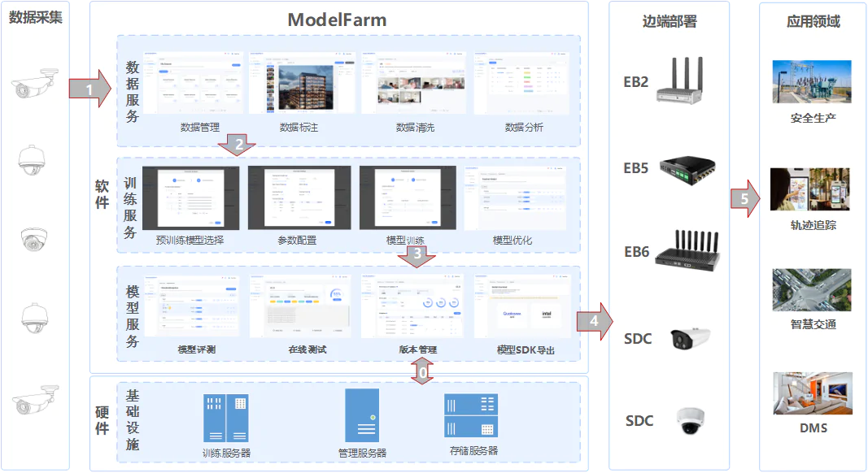The image size is (868, 473).
Task: Select the 模型优化 caption text
Action: click(x=512, y=240)
